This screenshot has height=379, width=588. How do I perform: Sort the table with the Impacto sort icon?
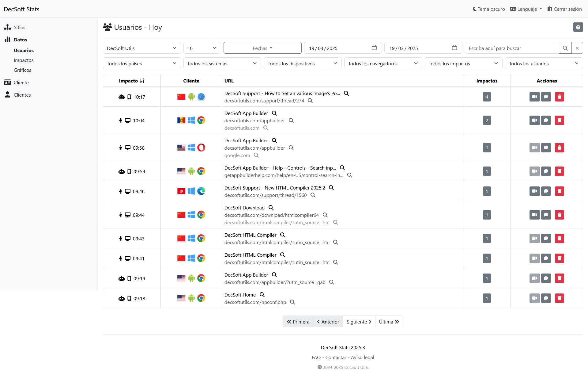pos(142,80)
